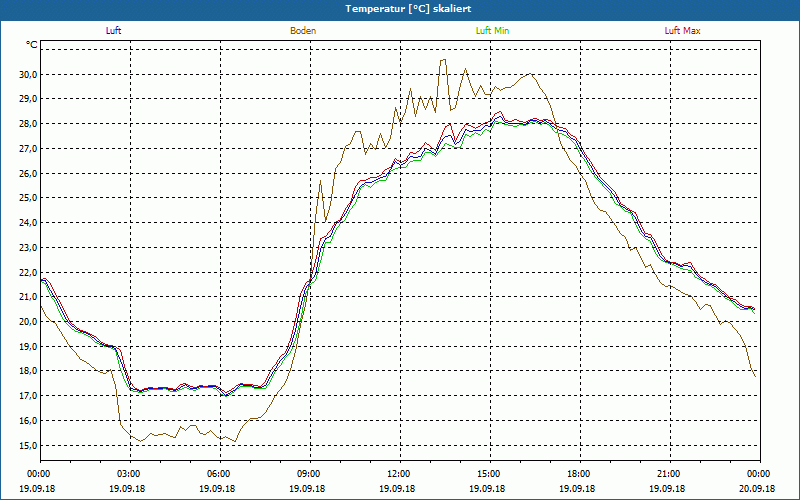The width and height of the screenshot is (800, 500).
Task: Click the 20,0 y-axis value
Action: pos(28,322)
